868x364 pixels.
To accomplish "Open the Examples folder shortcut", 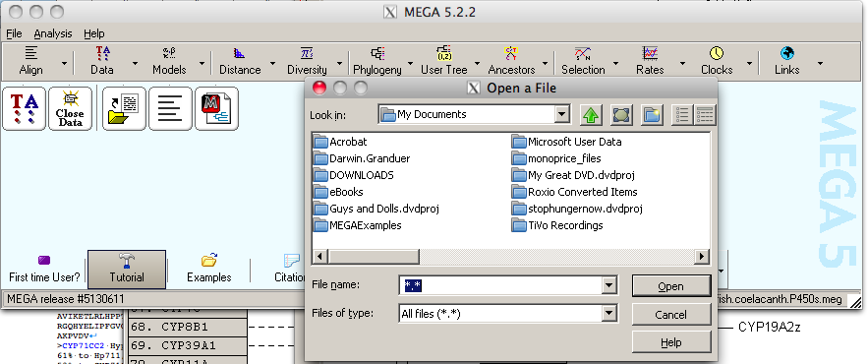I will pyautogui.click(x=208, y=270).
